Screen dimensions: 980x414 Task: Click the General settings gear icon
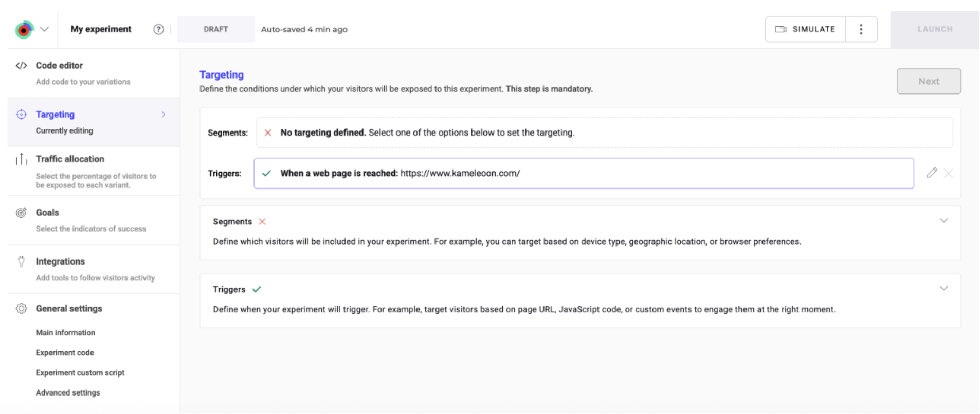pos(21,309)
